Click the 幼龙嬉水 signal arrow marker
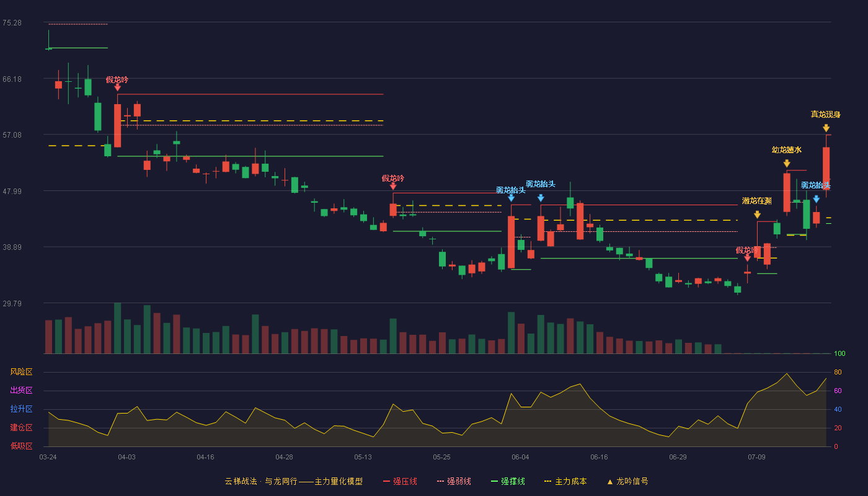Screen dimensions: 868x496 coord(787,164)
